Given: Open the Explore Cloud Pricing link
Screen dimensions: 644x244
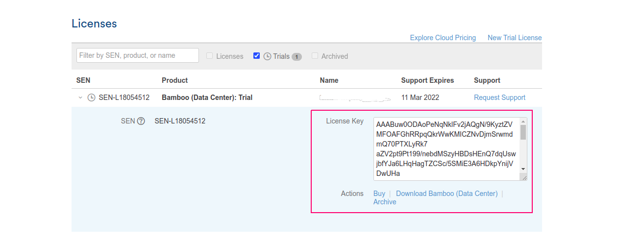Looking at the screenshot, I should click(443, 38).
